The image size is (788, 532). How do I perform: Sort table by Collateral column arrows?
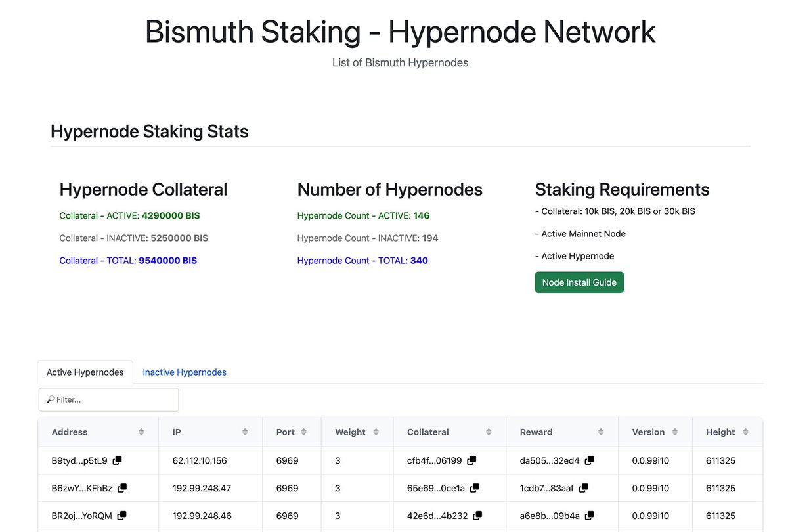click(489, 432)
